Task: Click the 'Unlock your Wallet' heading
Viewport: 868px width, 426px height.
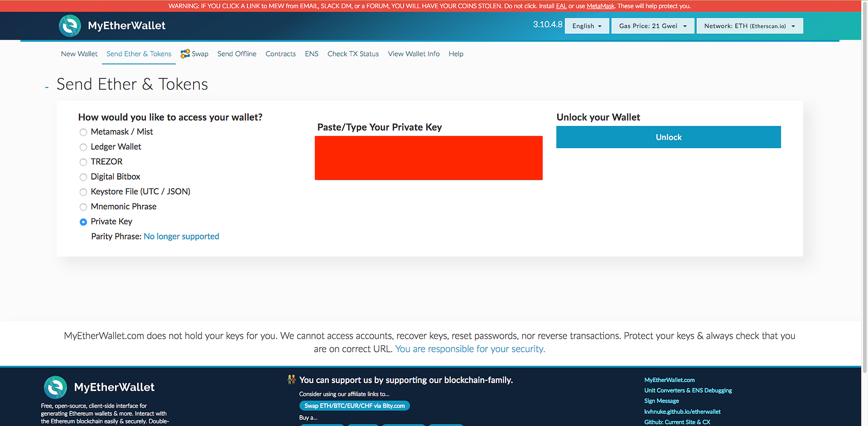Action: [598, 117]
